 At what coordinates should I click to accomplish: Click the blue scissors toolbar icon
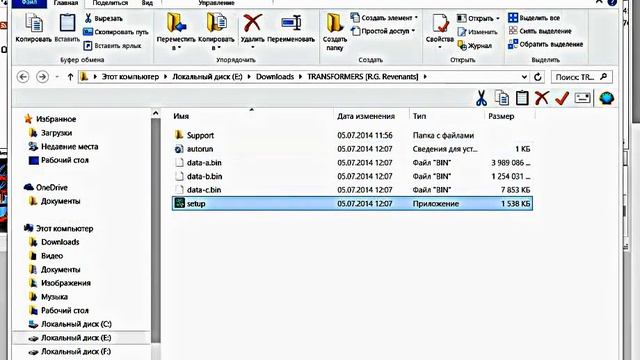(x=482, y=98)
